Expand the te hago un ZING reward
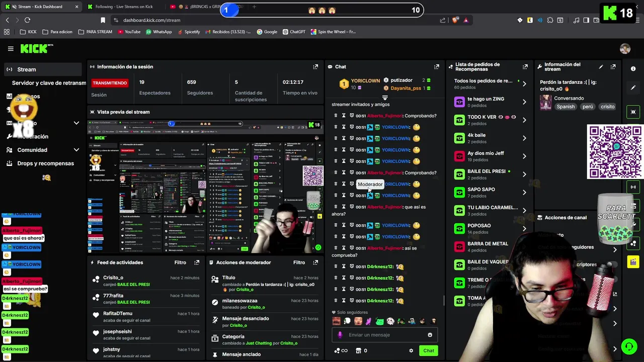Screen dimensions: 644x362 click(524, 102)
